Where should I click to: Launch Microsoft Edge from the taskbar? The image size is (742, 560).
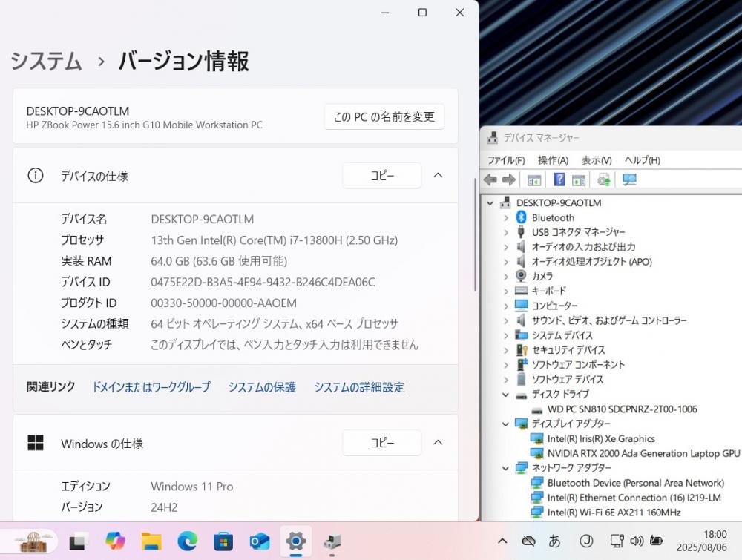point(188,541)
